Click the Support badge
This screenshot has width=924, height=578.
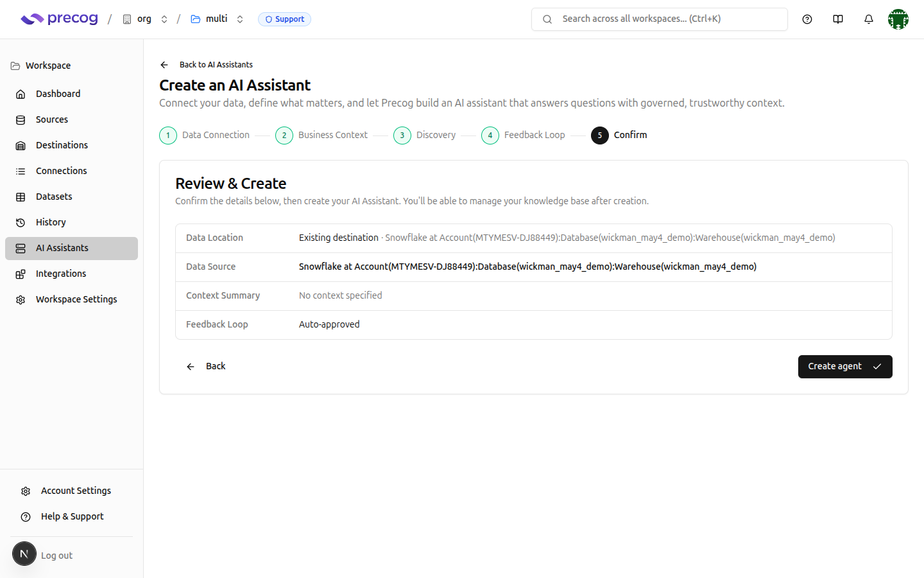click(x=284, y=19)
